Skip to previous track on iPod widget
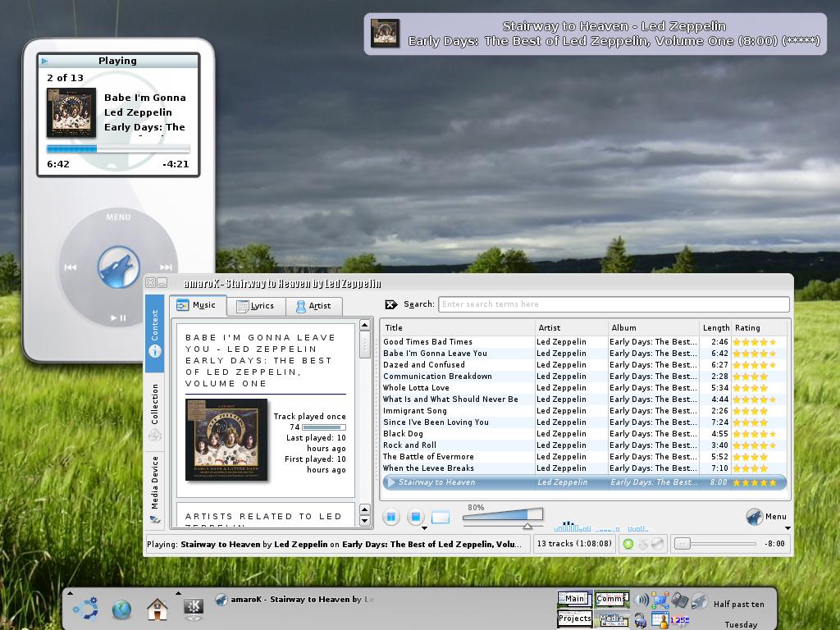This screenshot has height=630, width=840. [71, 267]
